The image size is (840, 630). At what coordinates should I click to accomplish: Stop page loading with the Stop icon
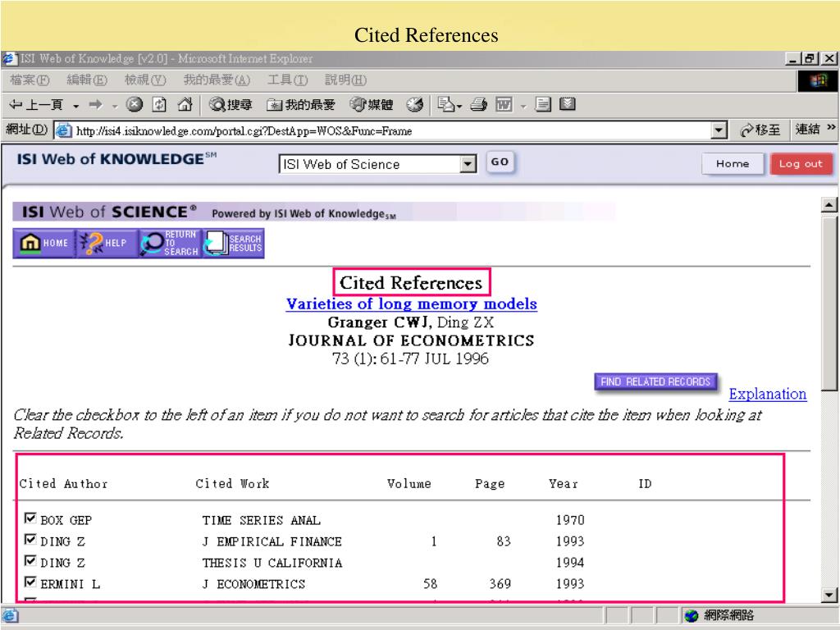coord(134,104)
